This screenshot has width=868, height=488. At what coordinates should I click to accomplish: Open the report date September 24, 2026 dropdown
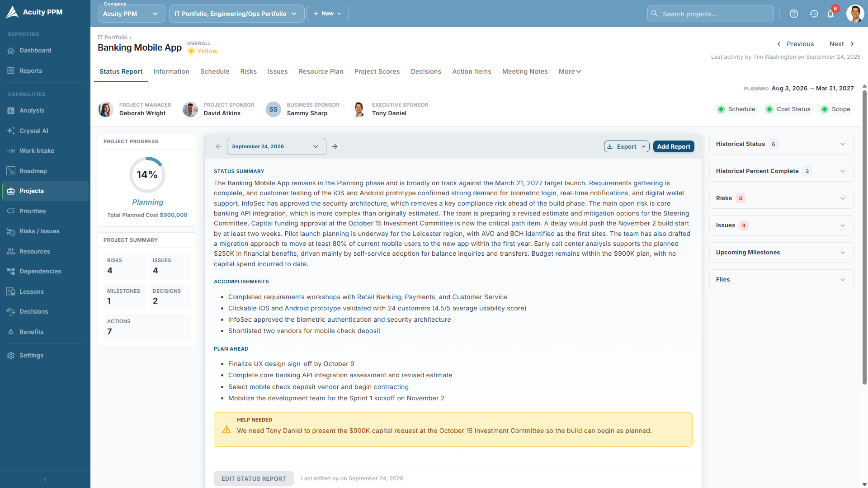276,146
